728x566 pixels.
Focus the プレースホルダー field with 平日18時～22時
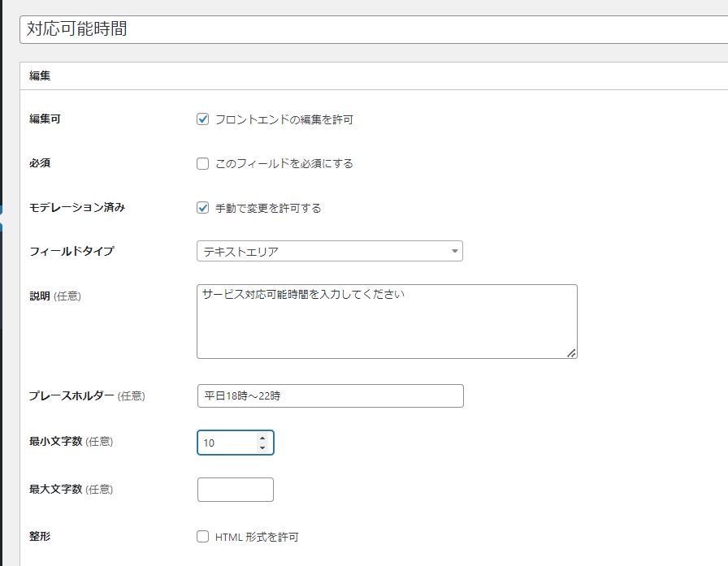point(330,396)
